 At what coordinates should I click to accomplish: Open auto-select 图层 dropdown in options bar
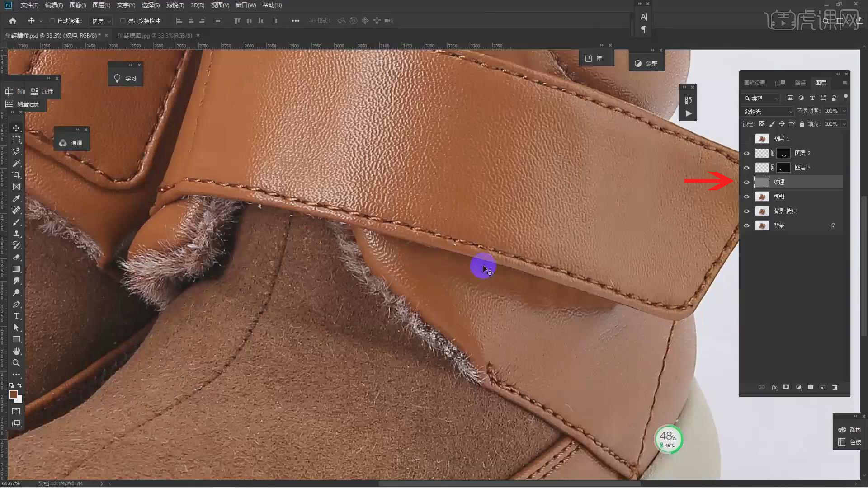click(x=101, y=21)
